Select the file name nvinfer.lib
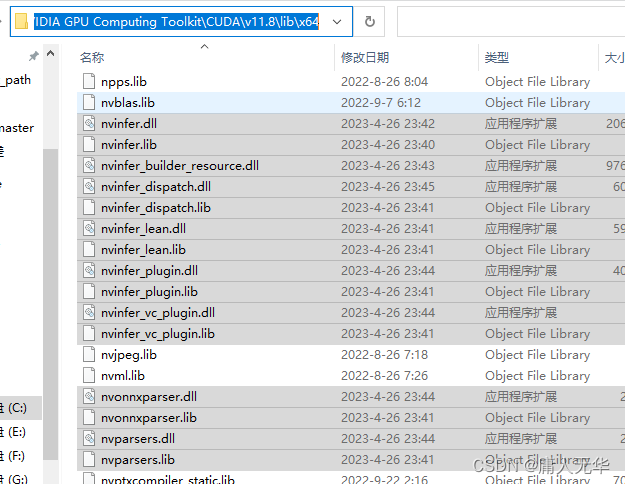Screen dimensions: 625x484 [129, 144]
